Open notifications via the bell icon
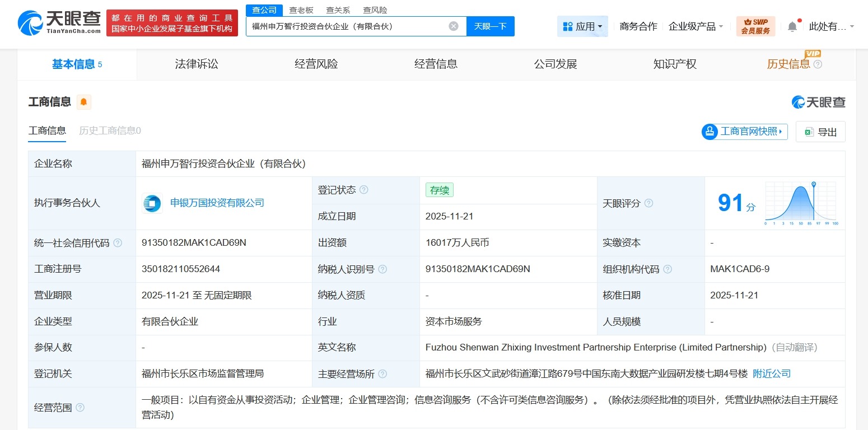 (792, 26)
